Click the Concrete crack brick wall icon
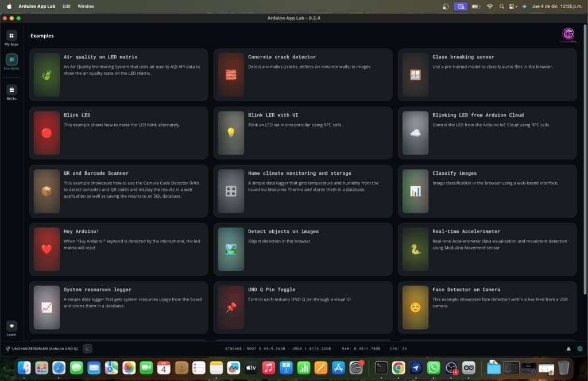The height and width of the screenshot is (381, 588). pyautogui.click(x=231, y=75)
